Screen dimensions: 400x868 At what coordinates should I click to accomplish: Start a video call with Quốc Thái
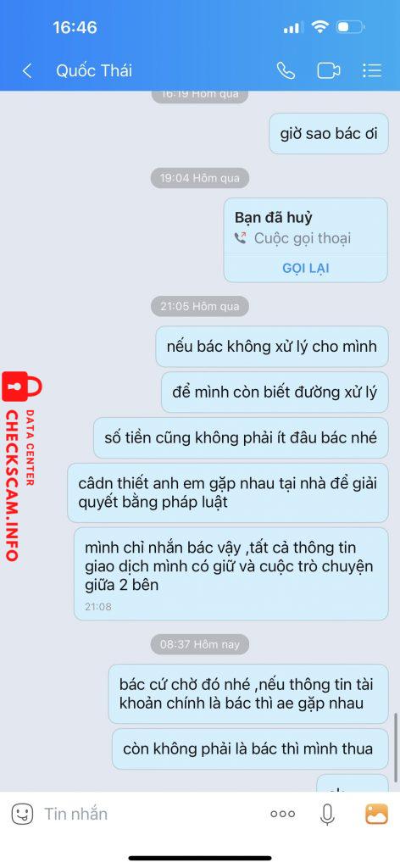[x=329, y=70]
